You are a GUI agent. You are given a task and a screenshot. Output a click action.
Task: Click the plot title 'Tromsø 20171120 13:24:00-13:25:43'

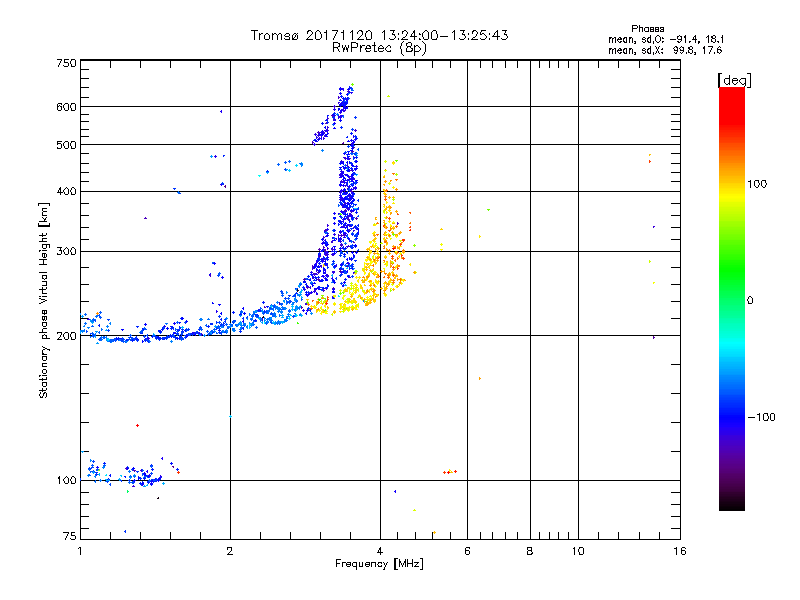click(x=379, y=35)
